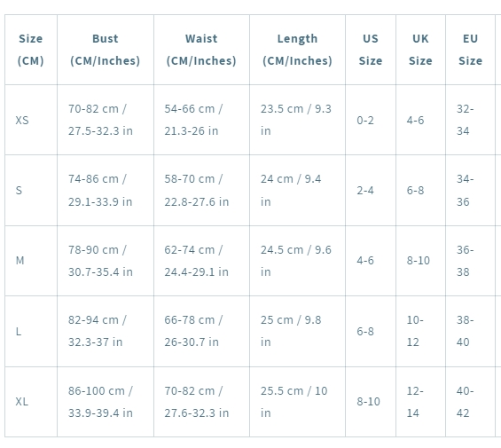Image resolution: width=501 pixels, height=448 pixels.
Task: Click the XS size row label
Action: point(31,120)
